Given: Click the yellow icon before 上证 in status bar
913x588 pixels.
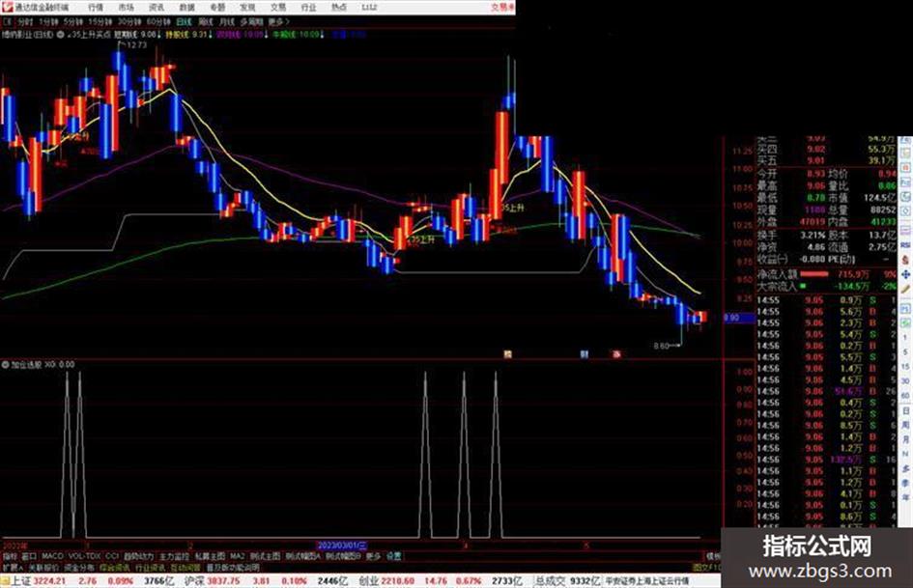Looking at the screenshot, I should point(5,581).
